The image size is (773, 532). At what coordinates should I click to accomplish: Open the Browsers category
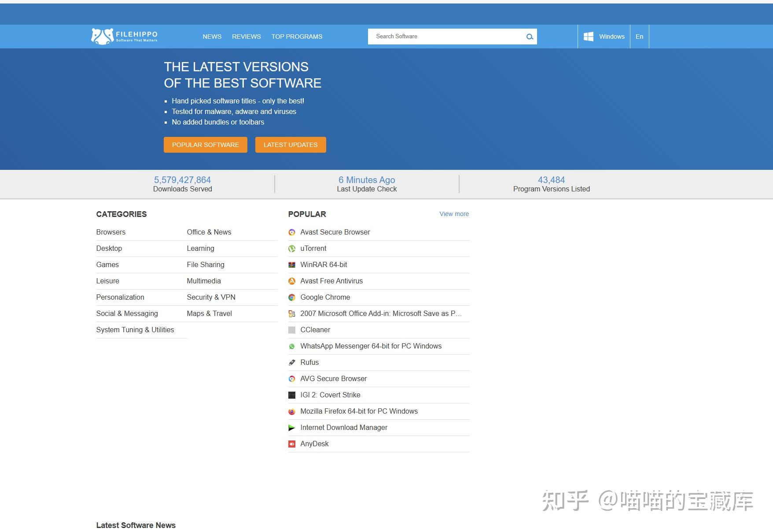point(111,232)
